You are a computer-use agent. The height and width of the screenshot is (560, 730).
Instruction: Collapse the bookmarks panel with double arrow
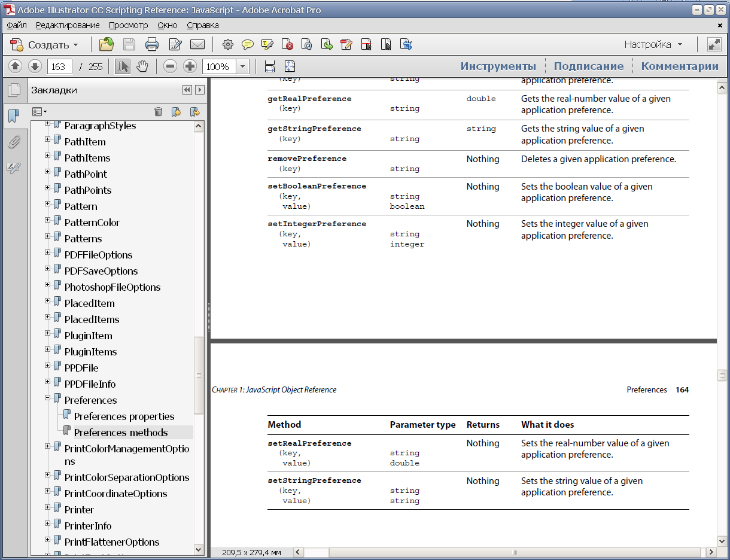(x=187, y=90)
